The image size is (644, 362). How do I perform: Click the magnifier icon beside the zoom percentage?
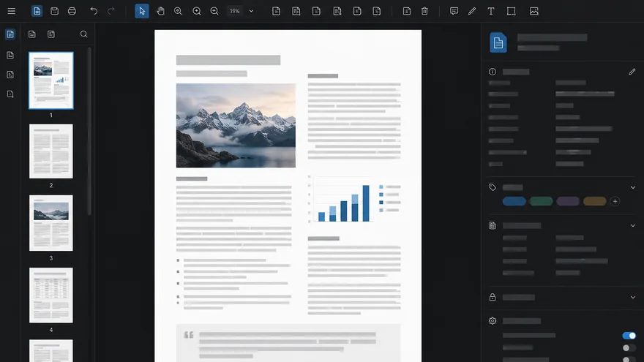214,11
